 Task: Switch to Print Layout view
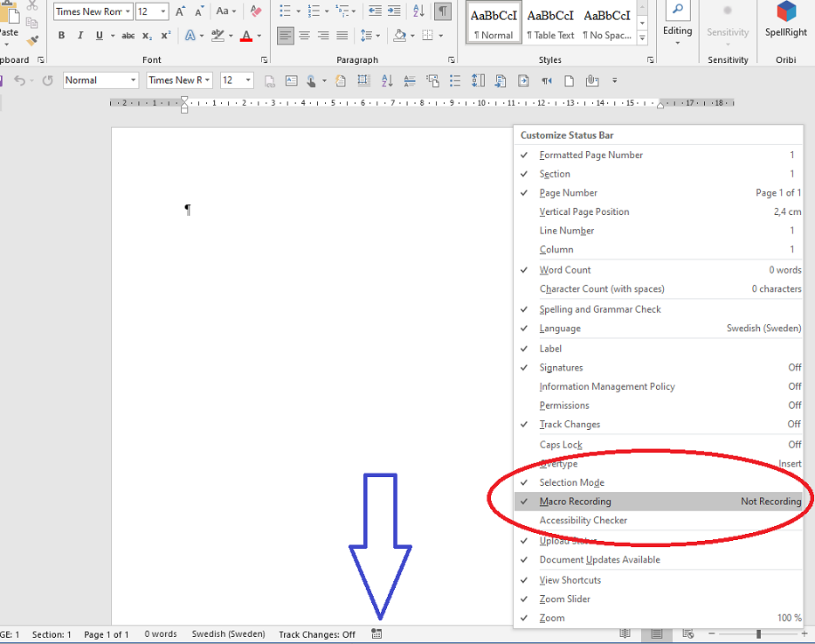(x=657, y=634)
